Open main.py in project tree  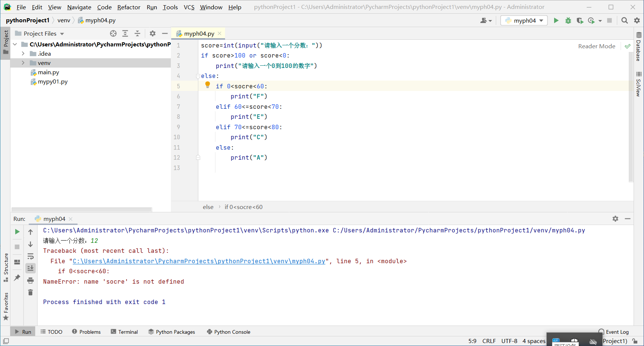[48, 72]
